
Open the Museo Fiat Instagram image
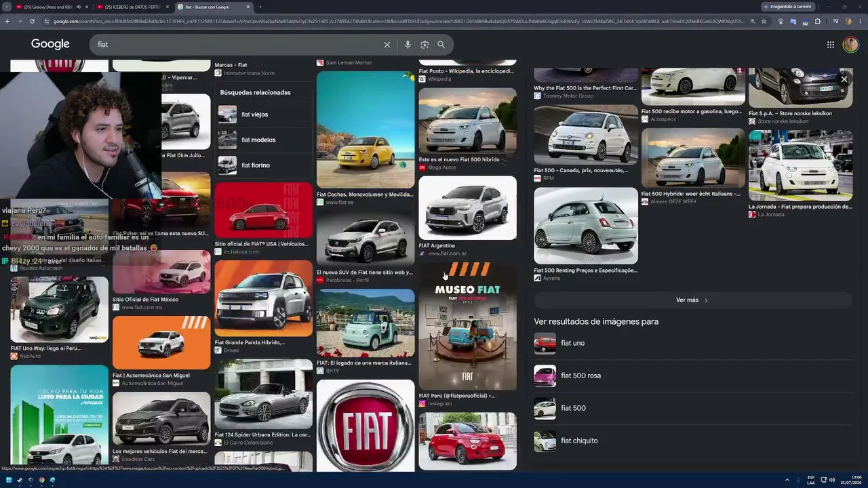(467, 327)
